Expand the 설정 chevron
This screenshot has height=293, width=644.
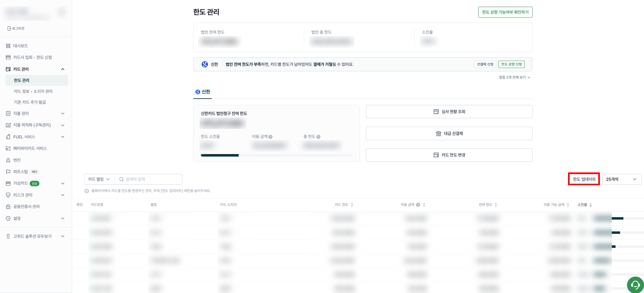click(x=63, y=218)
